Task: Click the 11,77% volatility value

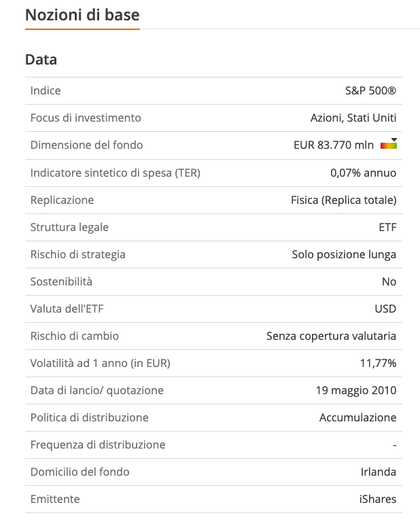Action: tap(378, 363)
